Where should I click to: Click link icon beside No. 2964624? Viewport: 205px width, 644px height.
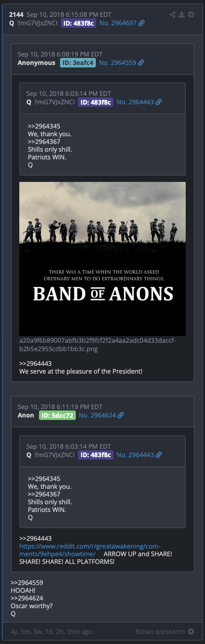121,415
